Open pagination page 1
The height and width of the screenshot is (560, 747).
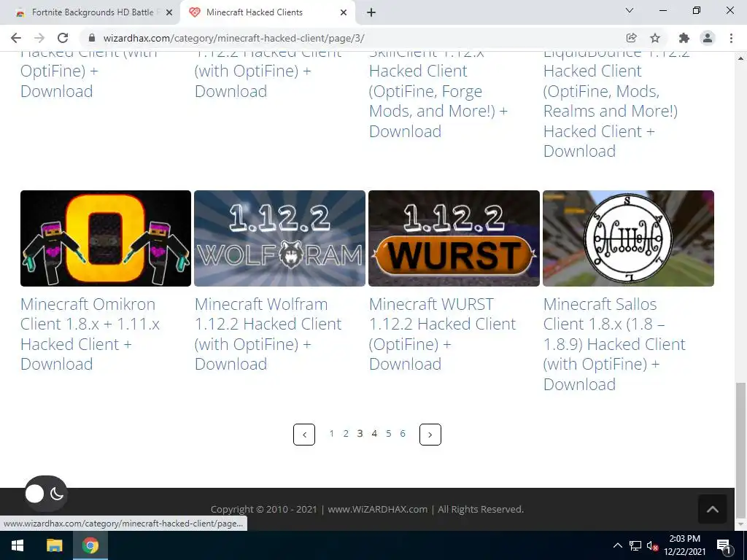point(332,433)
